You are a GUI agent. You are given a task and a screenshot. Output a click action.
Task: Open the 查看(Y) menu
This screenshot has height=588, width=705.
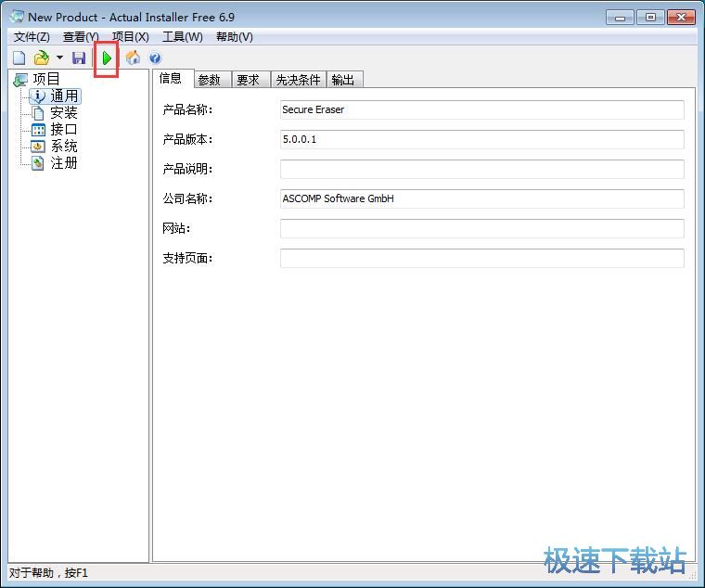tap(81, 37)
